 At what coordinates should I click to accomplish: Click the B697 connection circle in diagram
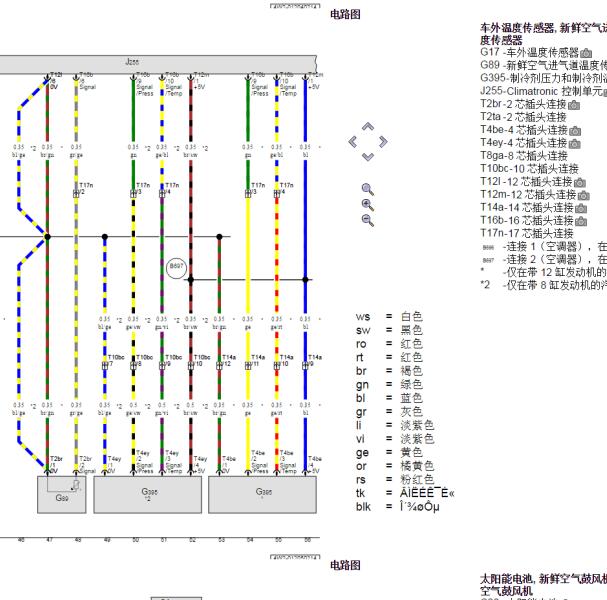(x=176, y=267)
